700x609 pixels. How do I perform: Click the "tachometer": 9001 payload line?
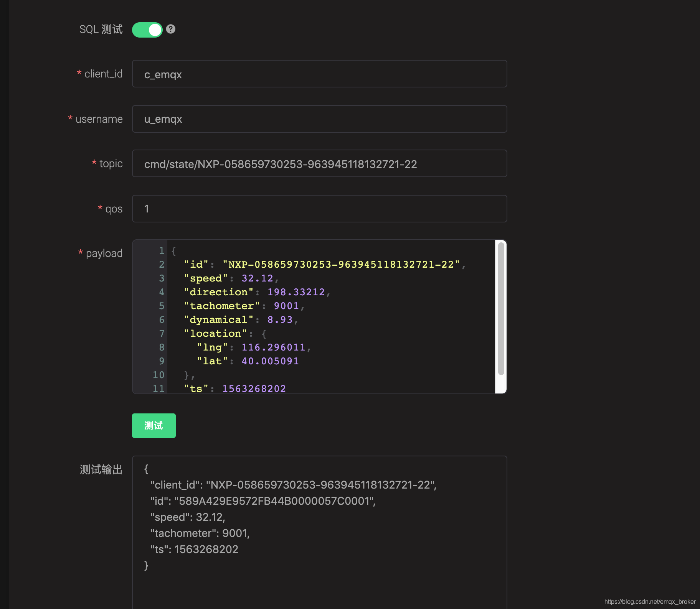[244, 306]
